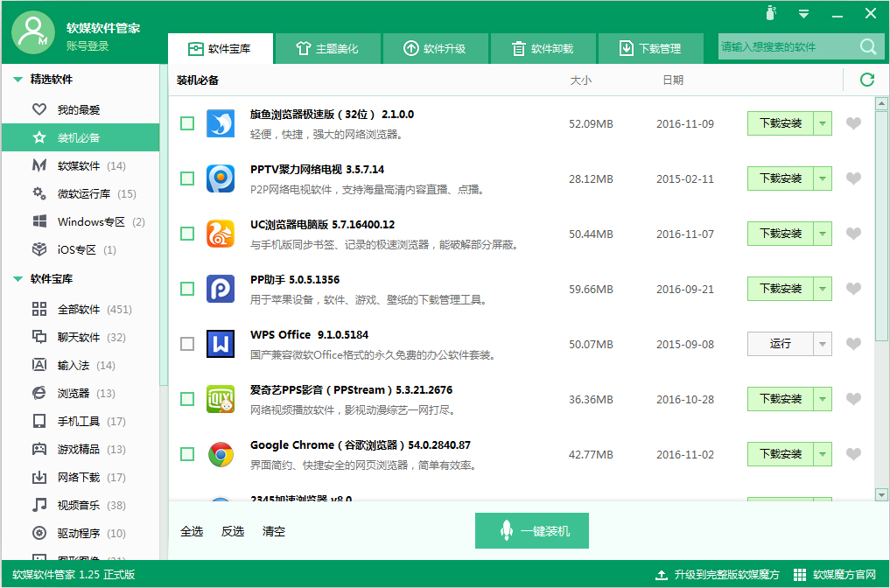Click the upload icon for 升级到完整版软媒魔方
Screen dimensions: 890x588
click(662, 575)
